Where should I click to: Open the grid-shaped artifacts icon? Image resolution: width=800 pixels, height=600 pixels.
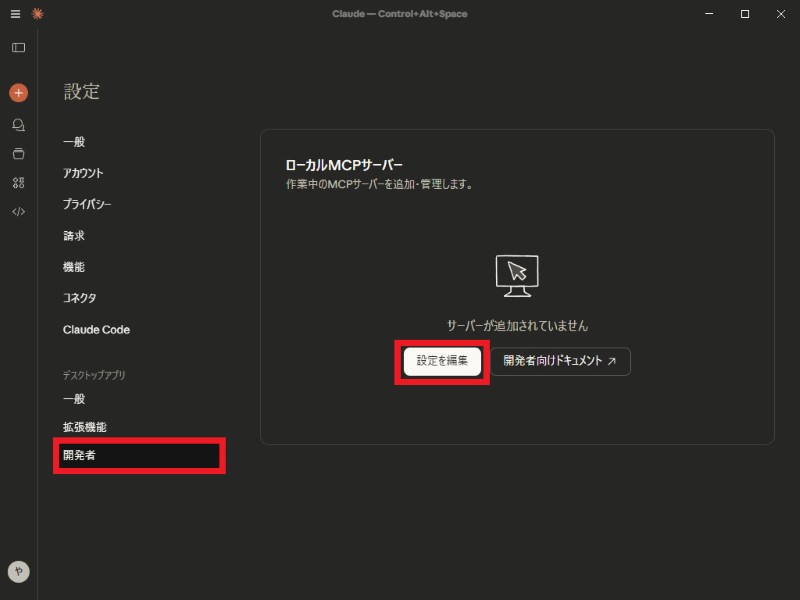[18, 183]
